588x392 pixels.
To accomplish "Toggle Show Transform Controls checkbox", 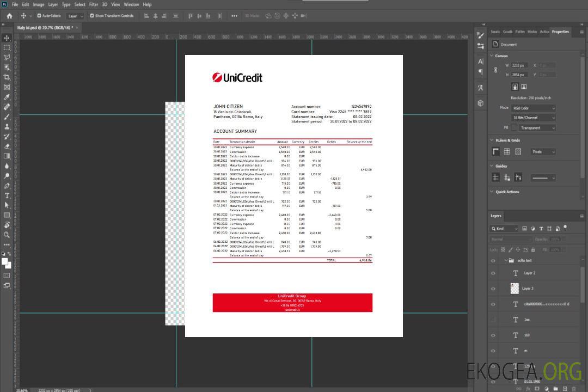I will (x=92, y=16).
